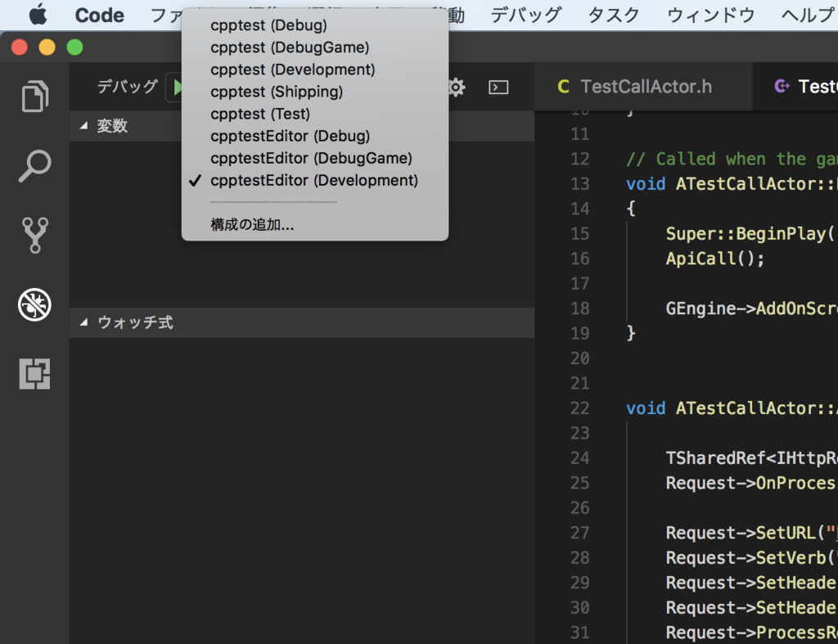Viewport: 838px width, 644px height.
Task: Open the Extensions view
Action: click(34, 374)
